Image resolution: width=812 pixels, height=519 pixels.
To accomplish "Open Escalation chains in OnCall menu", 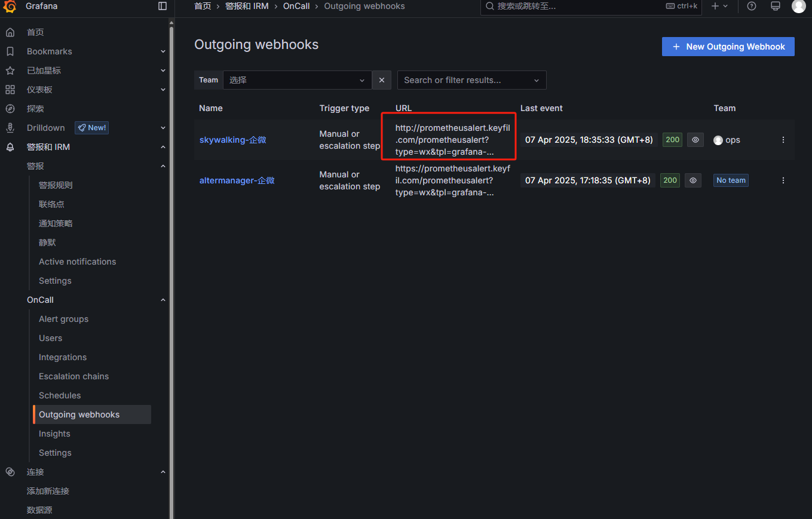I will coord(73,376).
